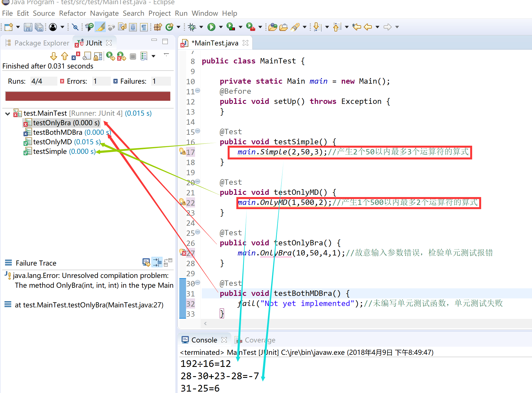This screenshot has width=532, height=393.
Task: Click the Debug bug icon
Action: point(192,27)
